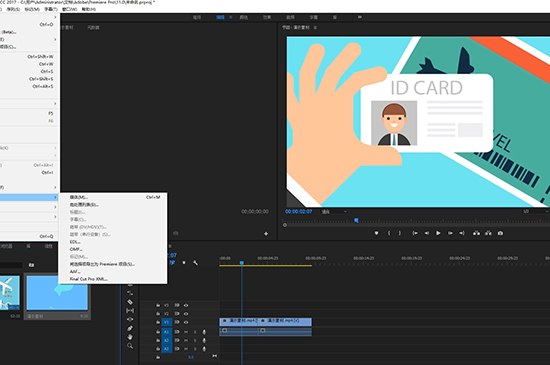The width and height of the screenshot is (550, 365).
Task: Click the Export Frame camera icon
Action: pyautogui.click(x=500, y=233)
